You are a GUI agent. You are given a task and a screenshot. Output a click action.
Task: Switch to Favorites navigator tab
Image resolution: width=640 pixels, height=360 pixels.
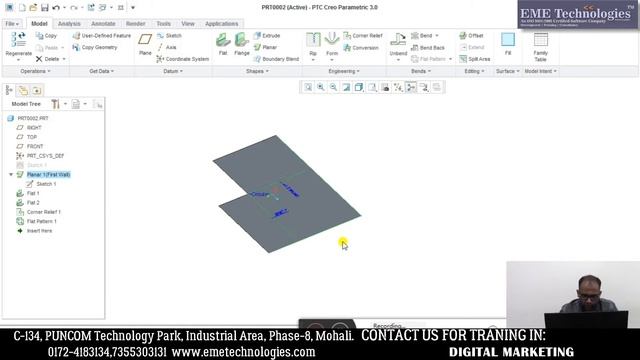36,90
